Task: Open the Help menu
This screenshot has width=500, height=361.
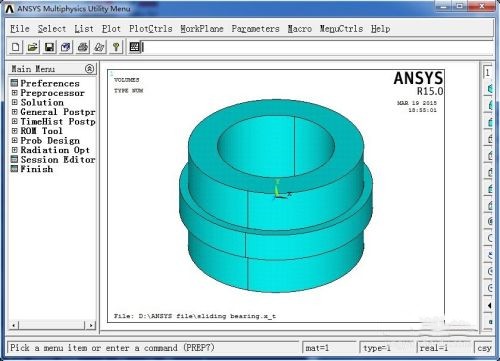Action: [381, 29]
